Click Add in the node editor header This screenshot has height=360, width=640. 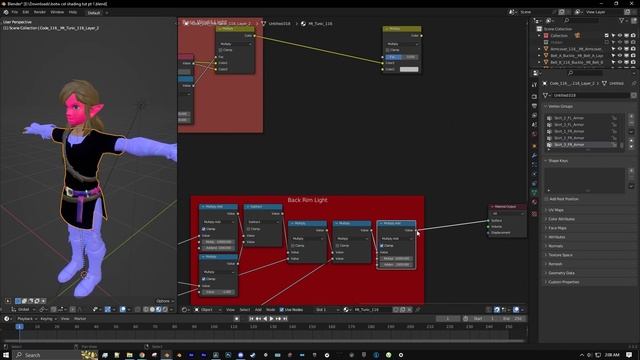(x=258, y=310)
